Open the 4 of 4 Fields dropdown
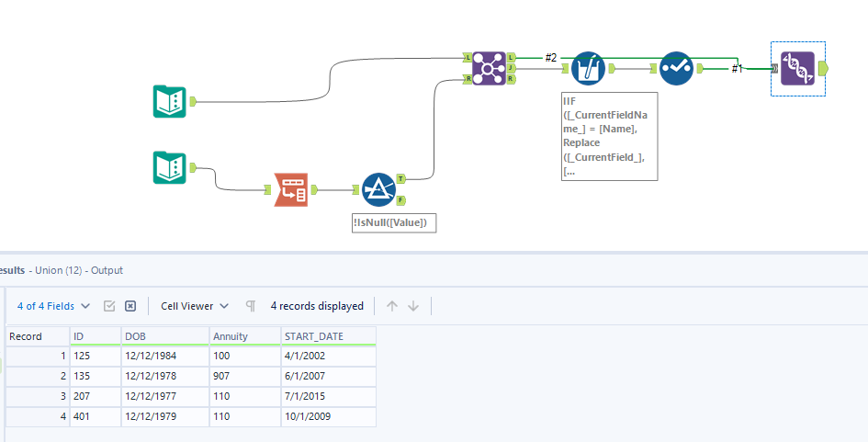Screen dimensions: 868x442 pos(54,306)
